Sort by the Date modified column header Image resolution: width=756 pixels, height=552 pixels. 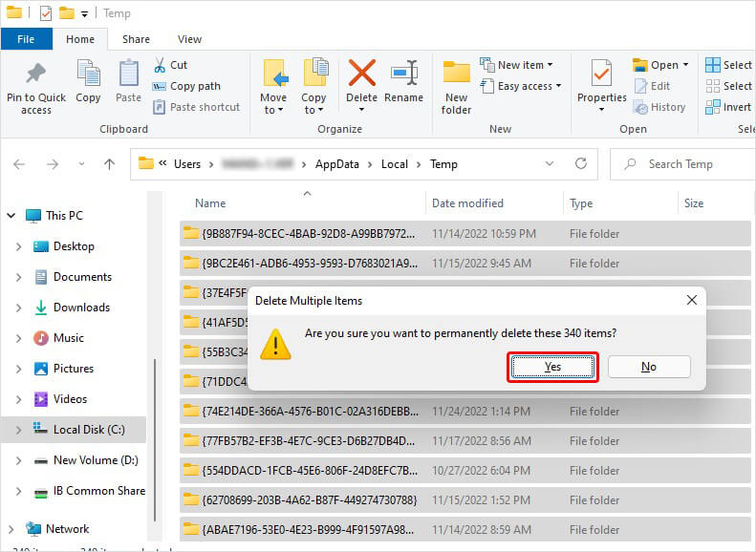click(x=467, y=203)
